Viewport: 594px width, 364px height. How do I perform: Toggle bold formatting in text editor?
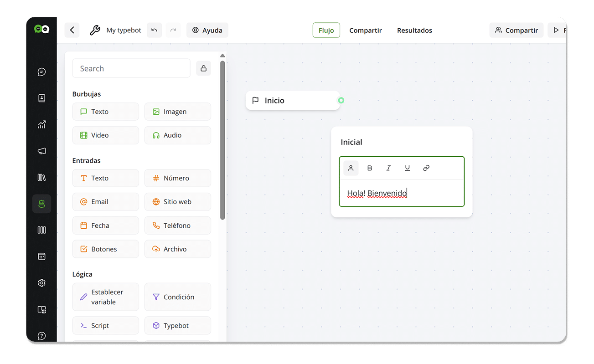tap(370, 168)
